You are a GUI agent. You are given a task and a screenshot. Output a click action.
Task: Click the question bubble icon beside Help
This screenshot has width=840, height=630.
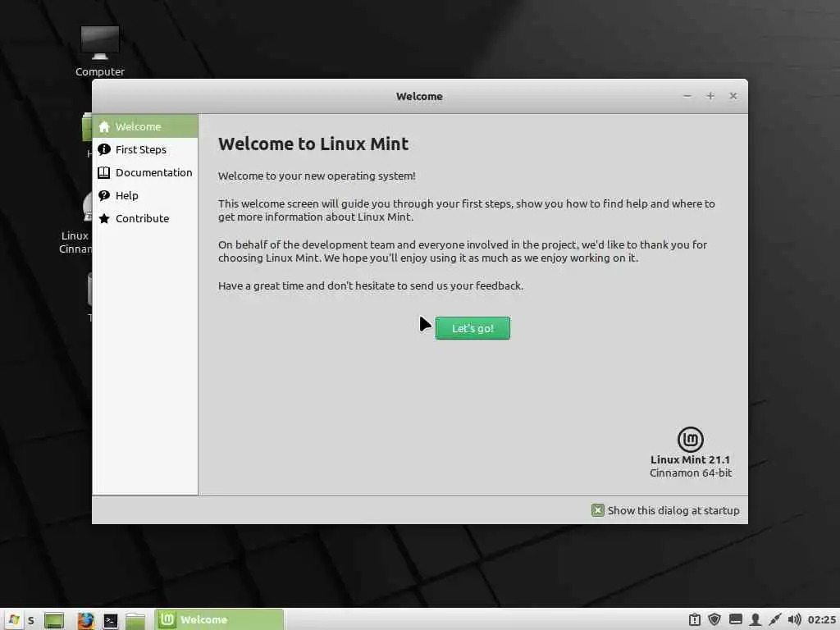[x=104, y=195]
